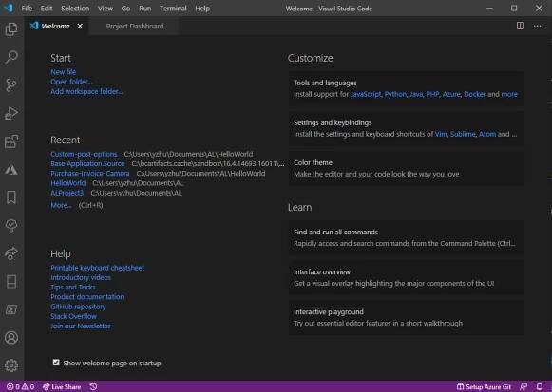Open the tree-shaped icon view in activity bar

coord(11,225)
